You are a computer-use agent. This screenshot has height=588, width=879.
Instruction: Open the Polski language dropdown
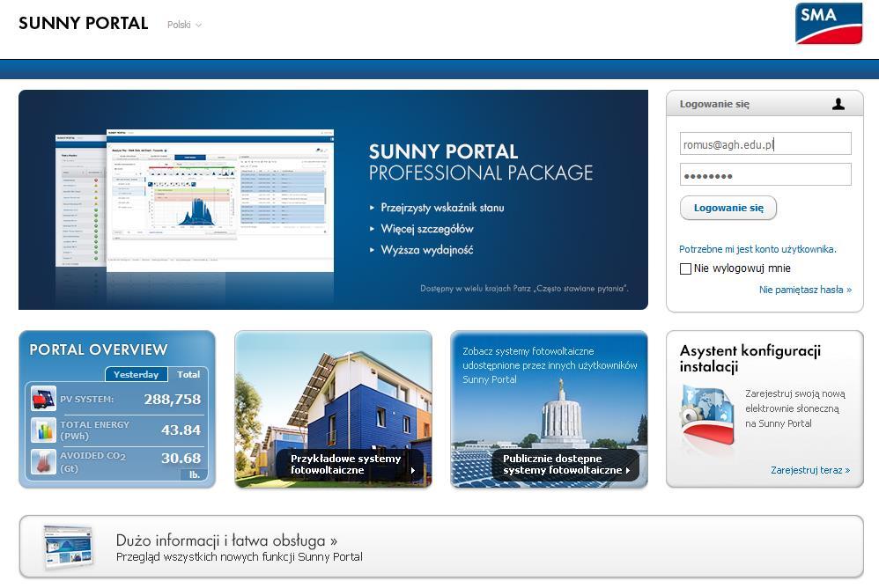click(184, 25)
